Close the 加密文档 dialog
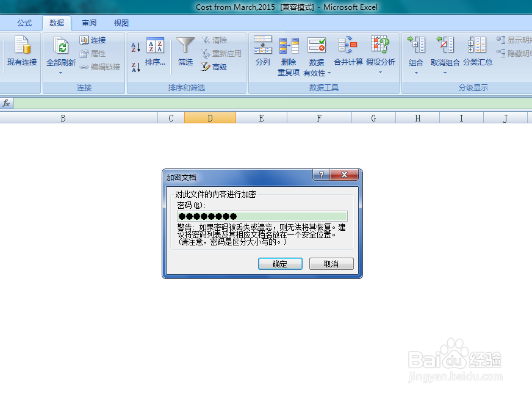The height and width of the screenshot is (395, 532). pyautogui.click(x=344, y=175)
